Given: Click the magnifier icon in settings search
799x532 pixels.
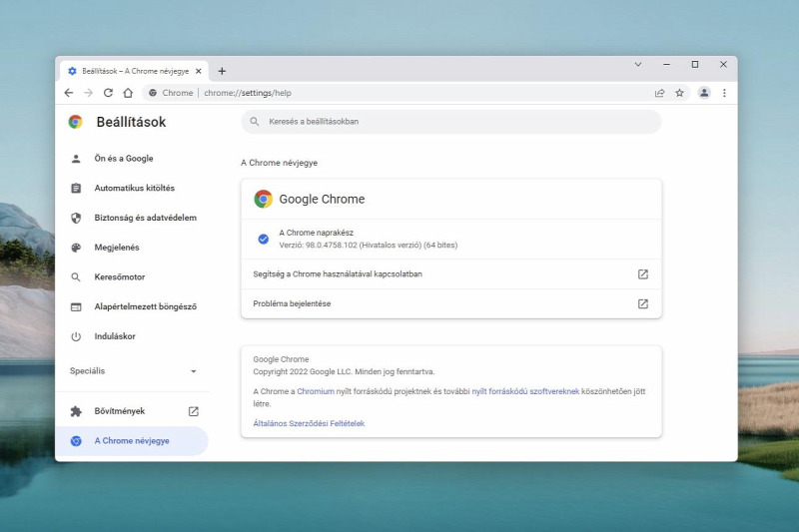Looking at the screenshot, I should pyautogui.click(x=255, y=121).
